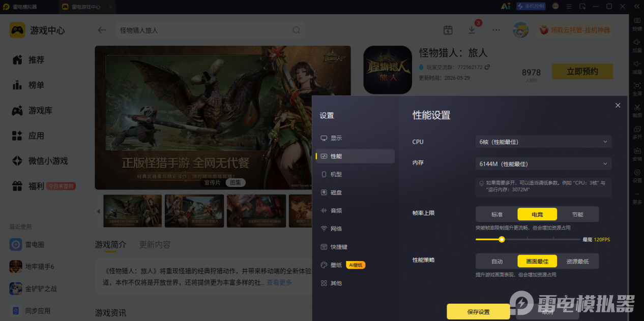The width and height of the screenshot is (644, 321).
Task: Open the key mapping (按键) tool
Action: [637, 24]
